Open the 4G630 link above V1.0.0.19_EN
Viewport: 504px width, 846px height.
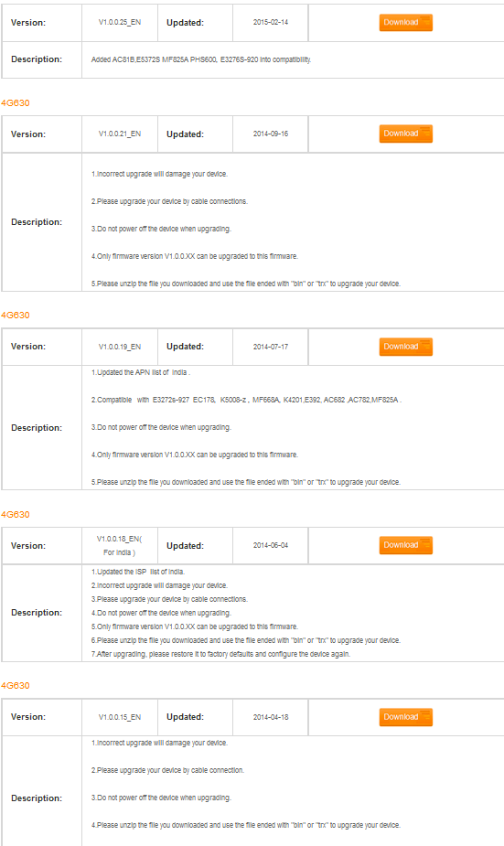(16, 316)
